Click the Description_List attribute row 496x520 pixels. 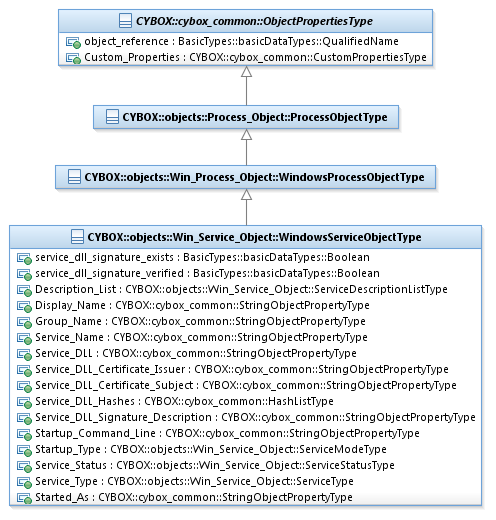(x=232, y=289)
